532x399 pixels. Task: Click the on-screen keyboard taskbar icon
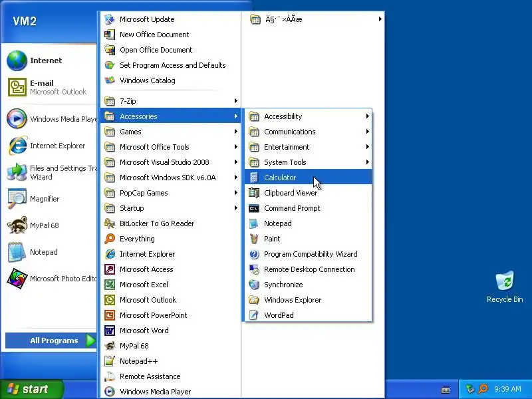coord(446,390)
